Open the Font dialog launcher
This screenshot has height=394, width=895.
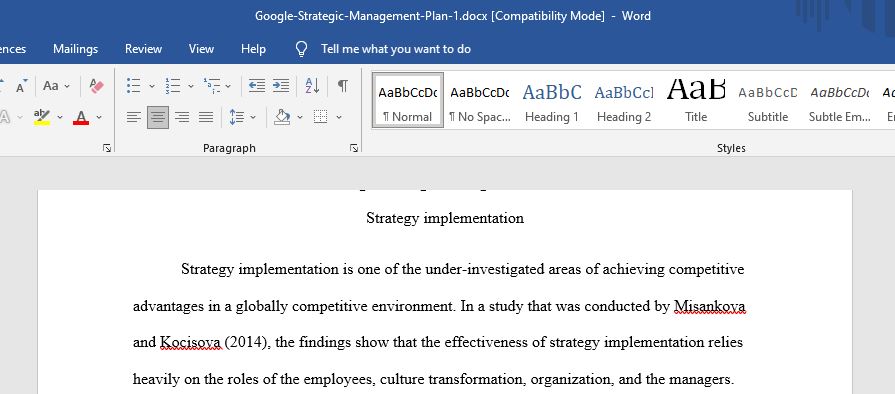107,148
